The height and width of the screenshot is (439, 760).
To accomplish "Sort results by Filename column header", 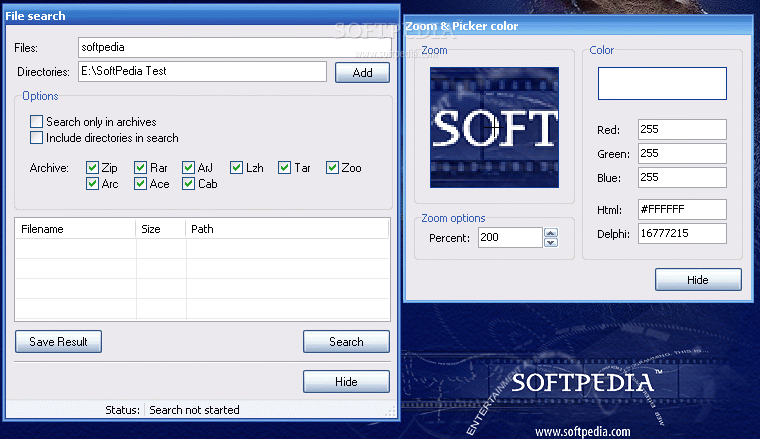I will (x=76, y=229).
